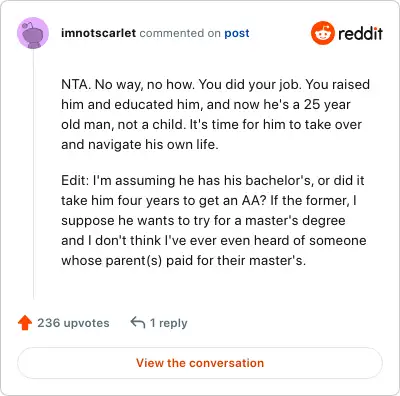Follow the blue "post" link
Screen dimensions: 400x396
pos(237,33)
